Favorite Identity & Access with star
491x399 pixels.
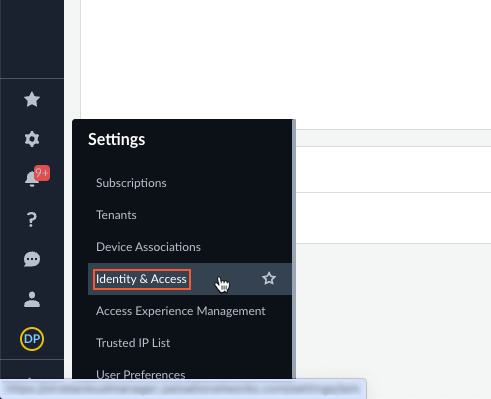269,278
